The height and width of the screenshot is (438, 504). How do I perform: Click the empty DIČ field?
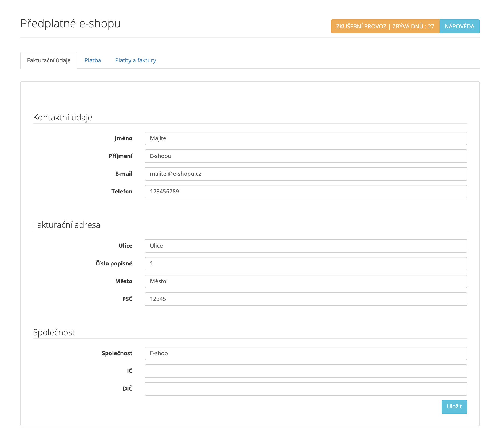coord(306,389)
